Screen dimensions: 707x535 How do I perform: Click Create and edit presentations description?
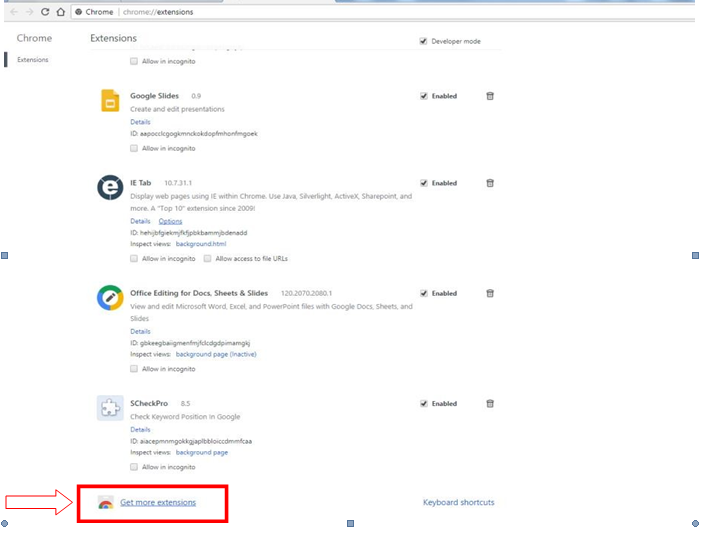click(177, 109)
